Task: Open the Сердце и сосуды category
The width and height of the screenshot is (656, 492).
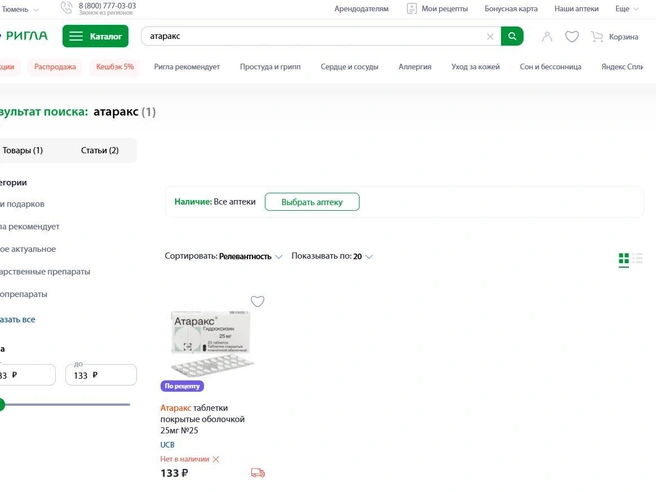Action: coord(349,67)
